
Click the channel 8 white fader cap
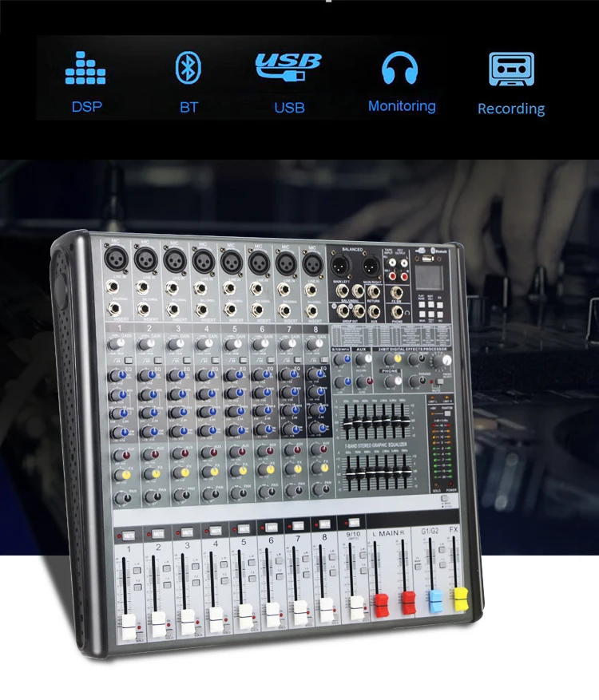point(326,610)
